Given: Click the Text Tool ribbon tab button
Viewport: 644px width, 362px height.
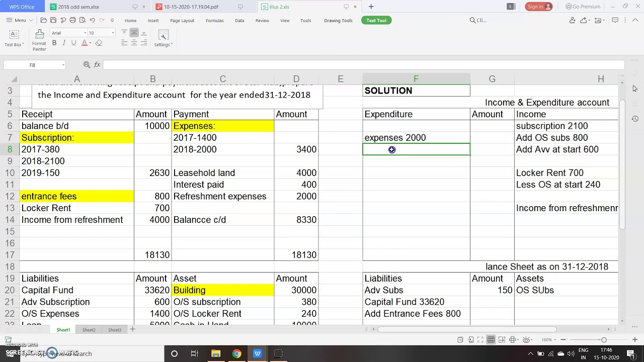Looking at the screenshot, I should tap(376, 21).
